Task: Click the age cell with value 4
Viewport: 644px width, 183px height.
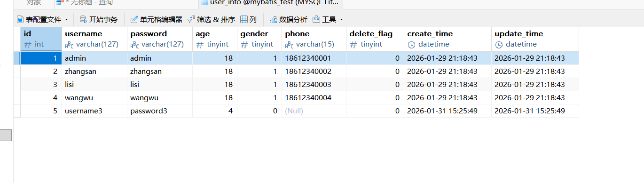Action: click(215, 111)
